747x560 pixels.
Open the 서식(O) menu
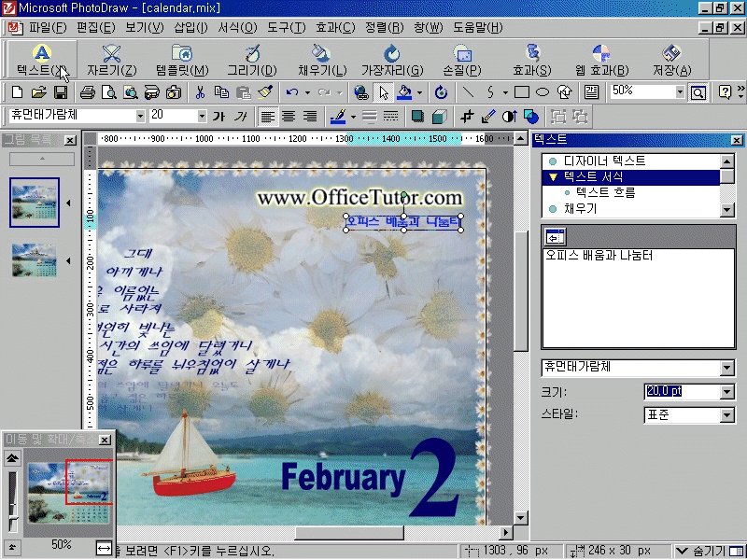tap(237, 28)
